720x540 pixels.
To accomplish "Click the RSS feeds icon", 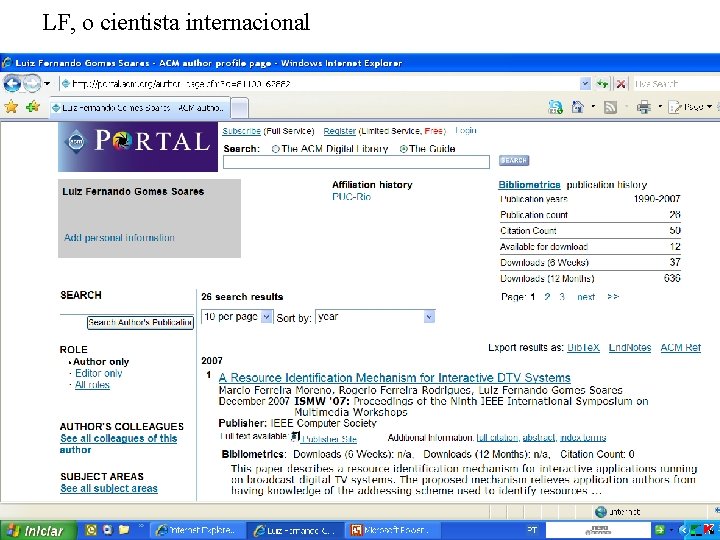I will (x=610, y=107).
